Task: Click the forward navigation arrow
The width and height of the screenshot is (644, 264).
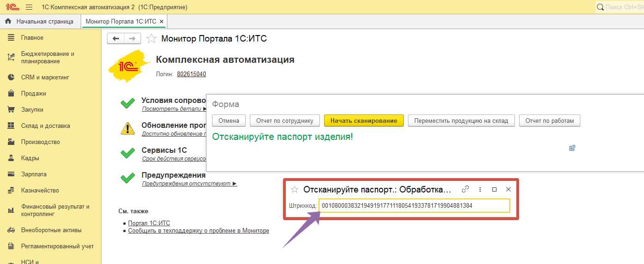Action: pyautogui.click(x=132, y=39)
